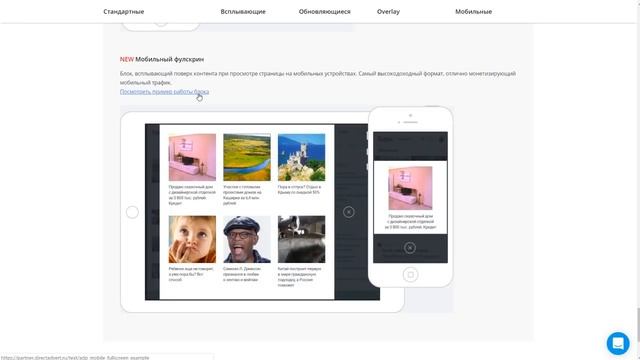
Task: Click the green river landscape ad thumbnail
Action: coord(247,157)
